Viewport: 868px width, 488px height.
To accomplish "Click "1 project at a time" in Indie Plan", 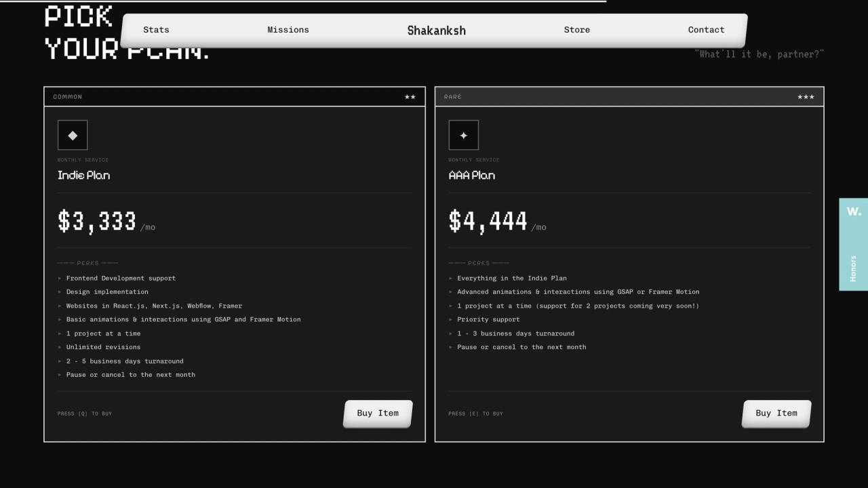I will click(x=104, y=333).
